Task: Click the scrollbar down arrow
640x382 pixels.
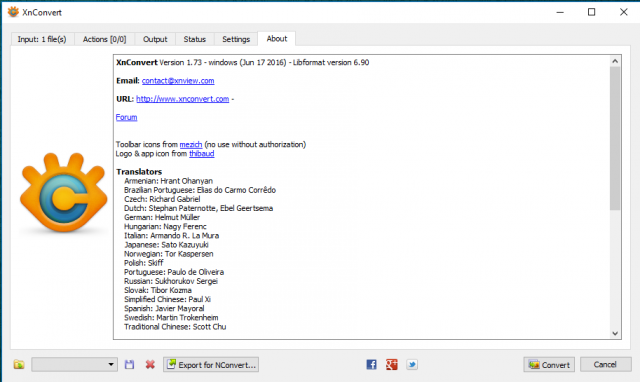Action: coord(615,333)
